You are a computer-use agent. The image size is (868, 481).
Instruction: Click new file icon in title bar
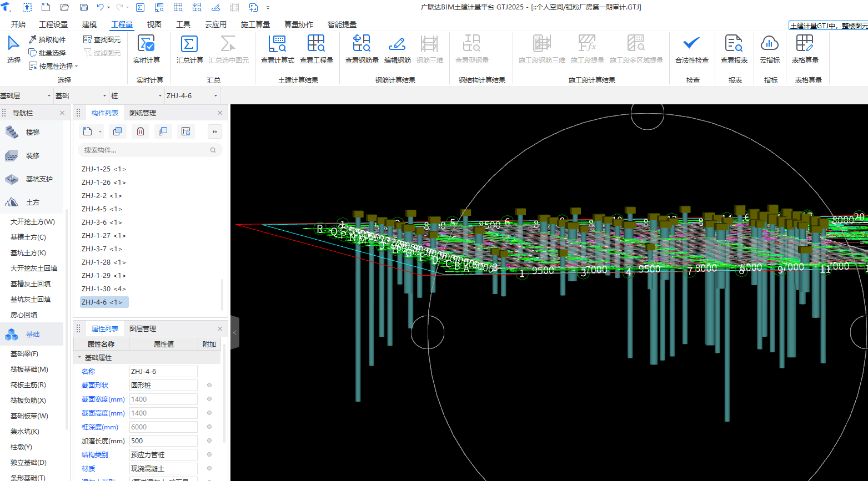tap(46, 8)
